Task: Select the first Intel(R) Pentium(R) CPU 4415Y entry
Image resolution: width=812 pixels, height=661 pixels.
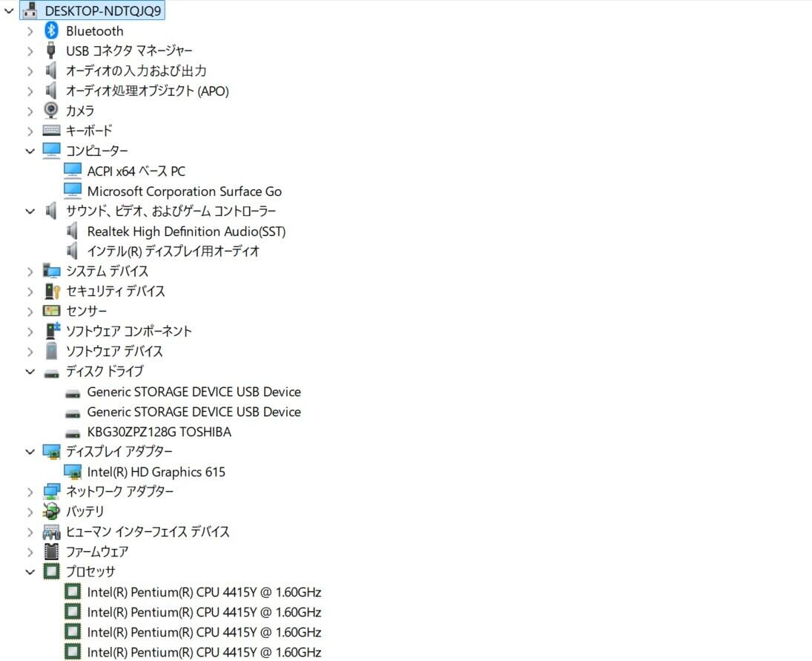Action: coord(204,592)
